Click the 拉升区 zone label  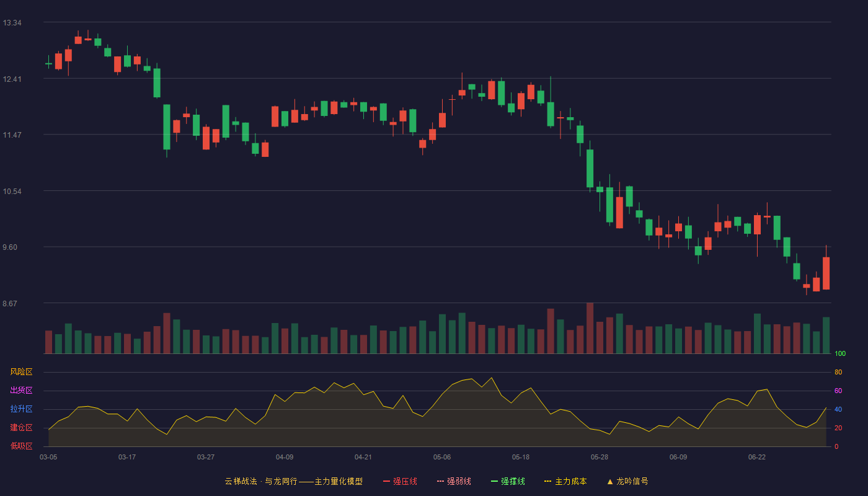click(x=21, y=409)
